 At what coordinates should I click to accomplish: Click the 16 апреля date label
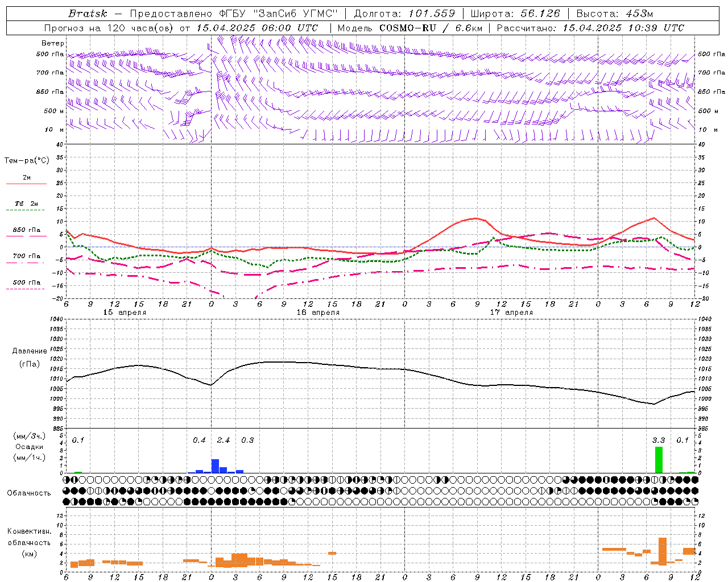click(x=318, y=312)
